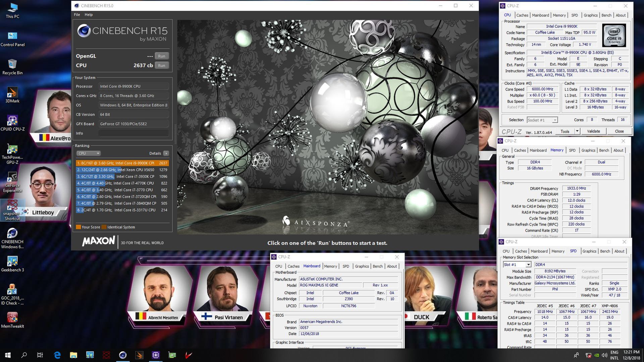Click the ENG INTL language indicator
Viewport: 644px width, 362px height.
click(x=614, y=355)
